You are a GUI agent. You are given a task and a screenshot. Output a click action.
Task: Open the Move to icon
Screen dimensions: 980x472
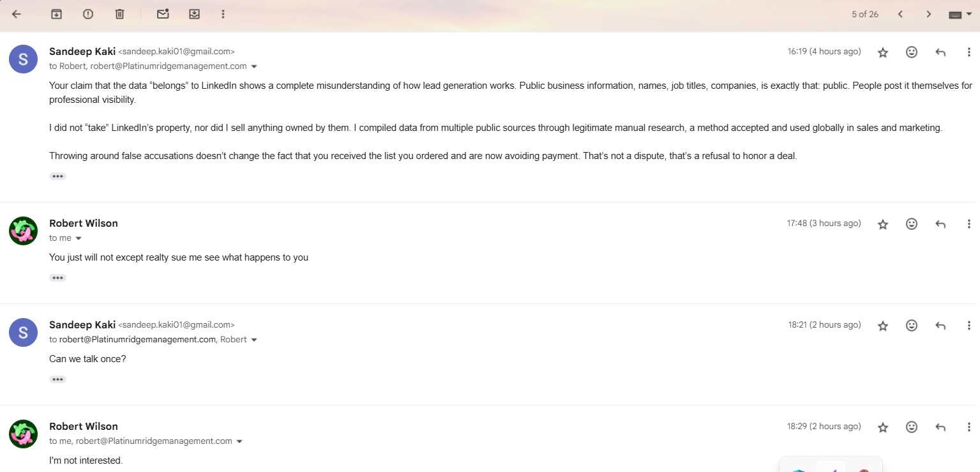pyautogui.click(x=195, y=14)
